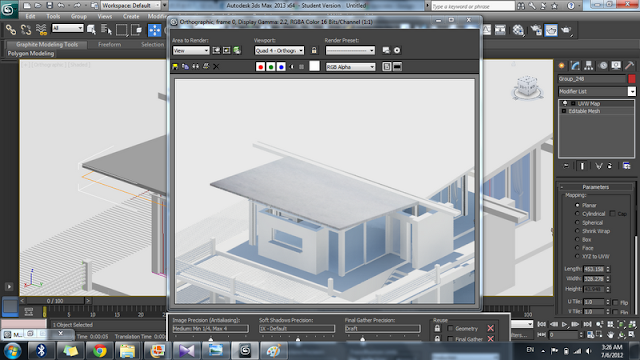Open the Edit menu
640x360 pixels.
coord(30,16)
